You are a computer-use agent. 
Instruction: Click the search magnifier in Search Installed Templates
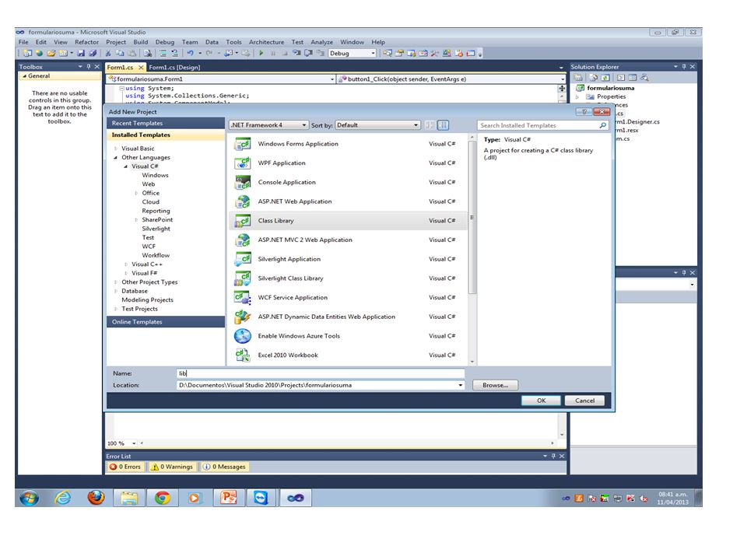pos(603,125)
